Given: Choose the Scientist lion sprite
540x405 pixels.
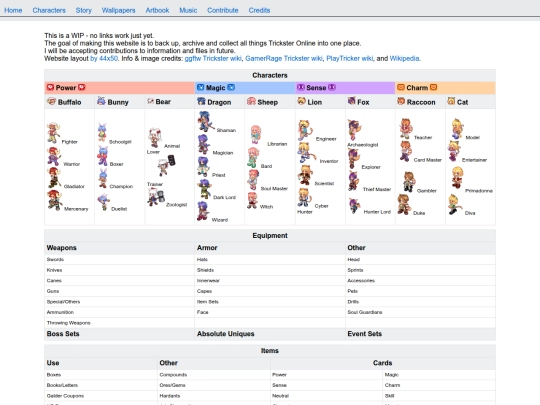Looking at the screenshot, I should click(x=305, y=175).
